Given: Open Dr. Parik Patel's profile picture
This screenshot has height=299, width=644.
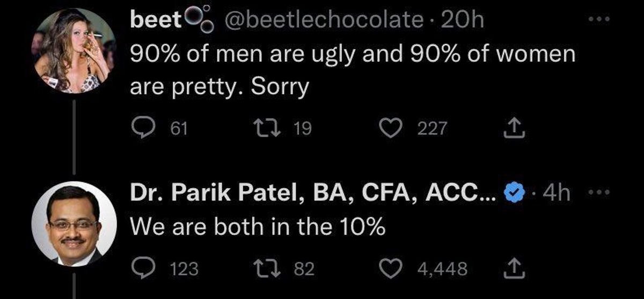Looking at the screenshot, I should [73, 225].
